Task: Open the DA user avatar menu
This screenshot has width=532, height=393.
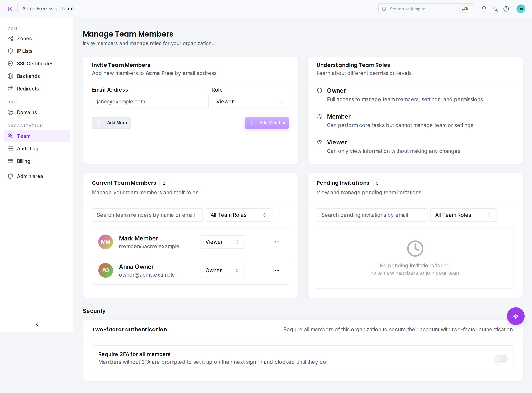Action: pyautogui.click(x=521, y=9)
